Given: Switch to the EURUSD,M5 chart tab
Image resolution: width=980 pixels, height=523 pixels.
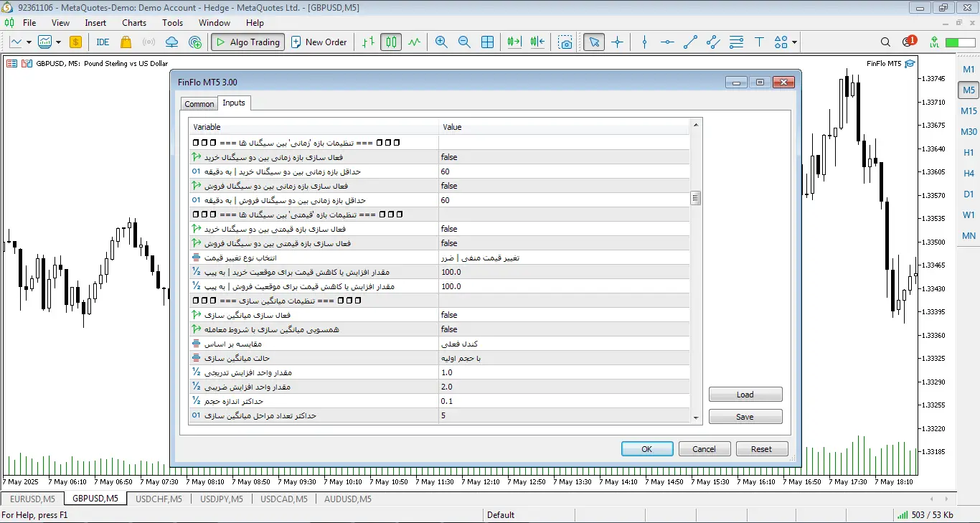Looking at the screenshot, I should [33, 499].
